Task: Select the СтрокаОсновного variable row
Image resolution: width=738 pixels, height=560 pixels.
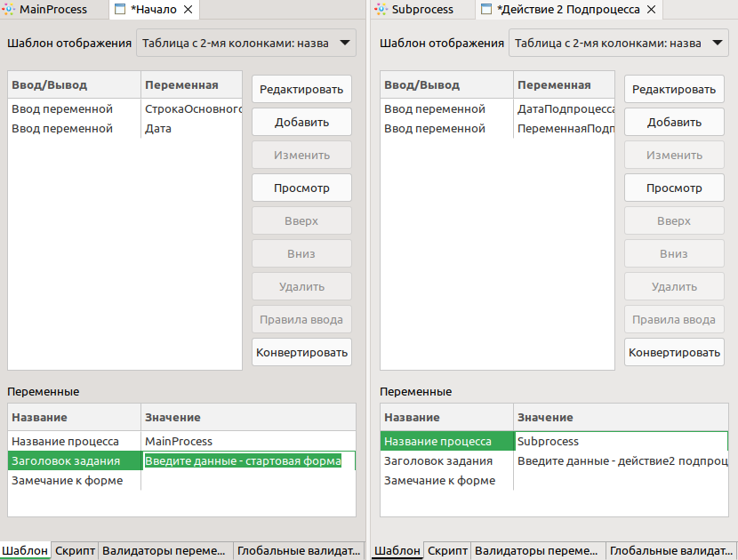Action: click(x=124, y=109)
